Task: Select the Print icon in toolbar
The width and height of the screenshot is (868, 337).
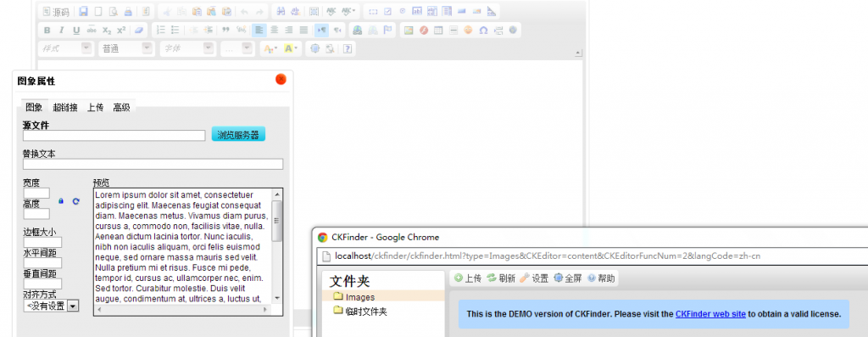Action: coord(128,11)
